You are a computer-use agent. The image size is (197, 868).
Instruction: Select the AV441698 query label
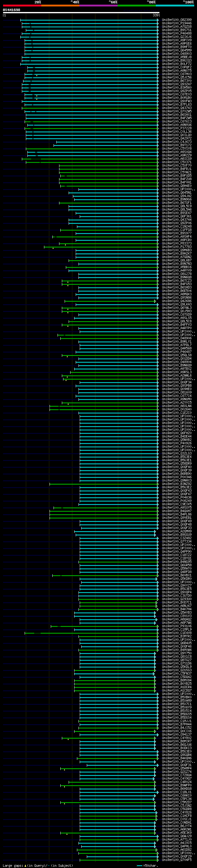[x=11, y=10]
